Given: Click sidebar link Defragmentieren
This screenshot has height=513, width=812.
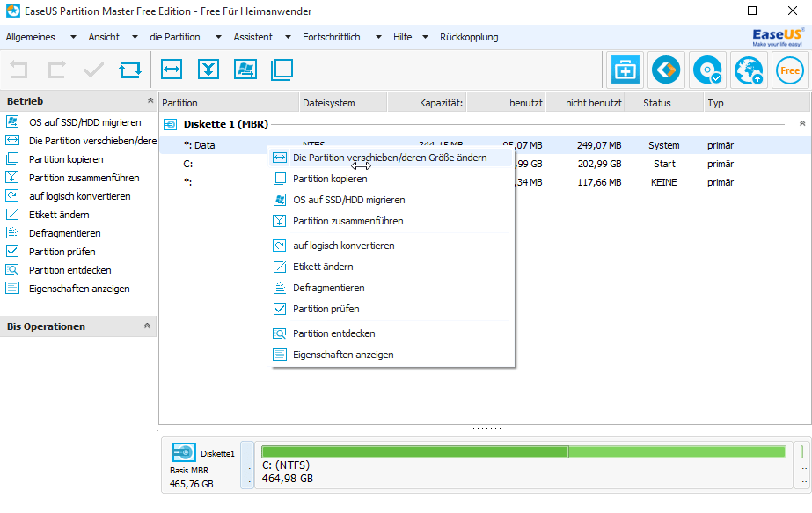Looking at the screenshot, I should coord(65,233).
